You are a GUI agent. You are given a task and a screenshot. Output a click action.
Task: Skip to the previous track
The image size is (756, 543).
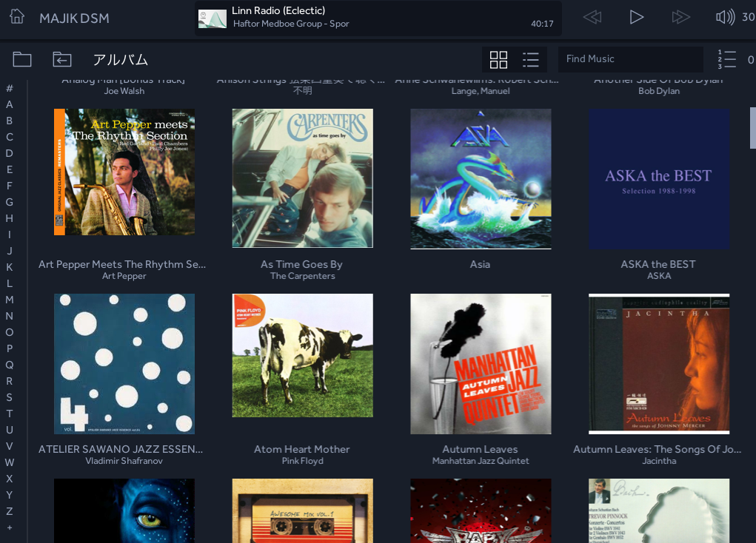click(592, 17)
